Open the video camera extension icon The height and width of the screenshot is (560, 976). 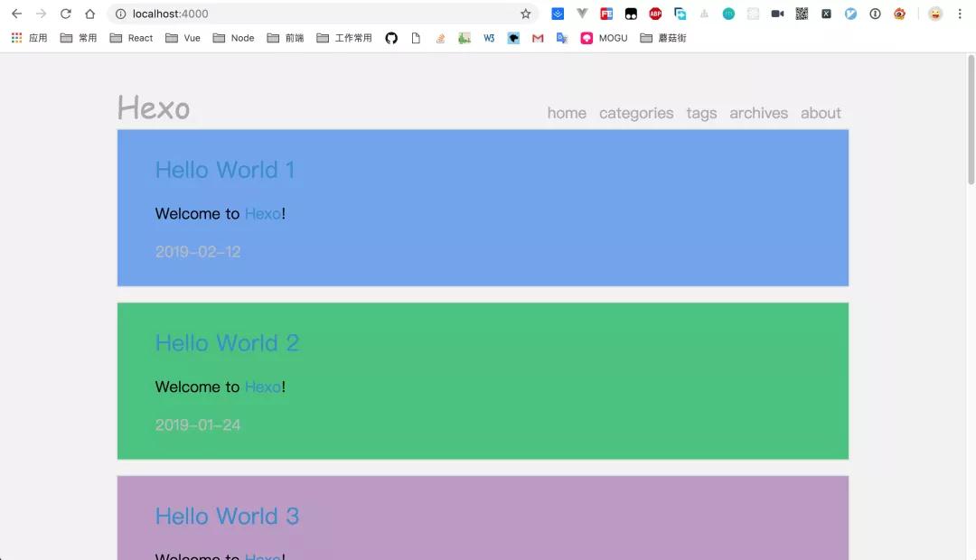tap(777, 14)
